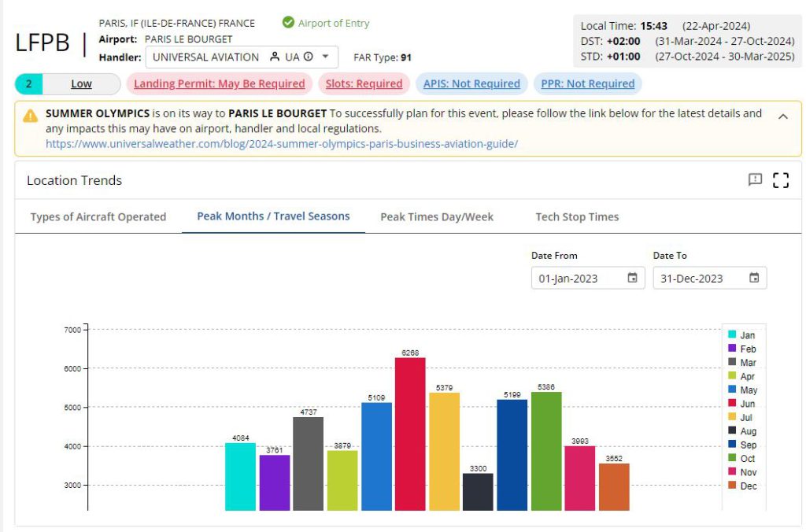
Task: Click the green Airport of Entry checkmark icon
Action: point(288,23)
